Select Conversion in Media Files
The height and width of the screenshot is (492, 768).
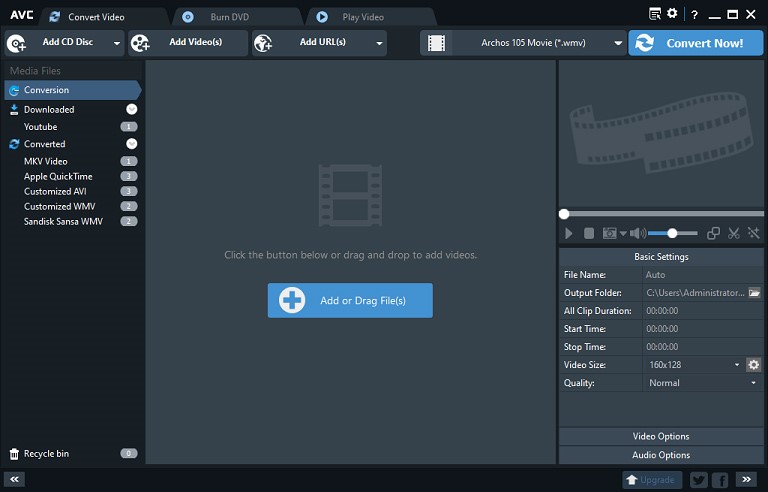[x=72, y=90]
